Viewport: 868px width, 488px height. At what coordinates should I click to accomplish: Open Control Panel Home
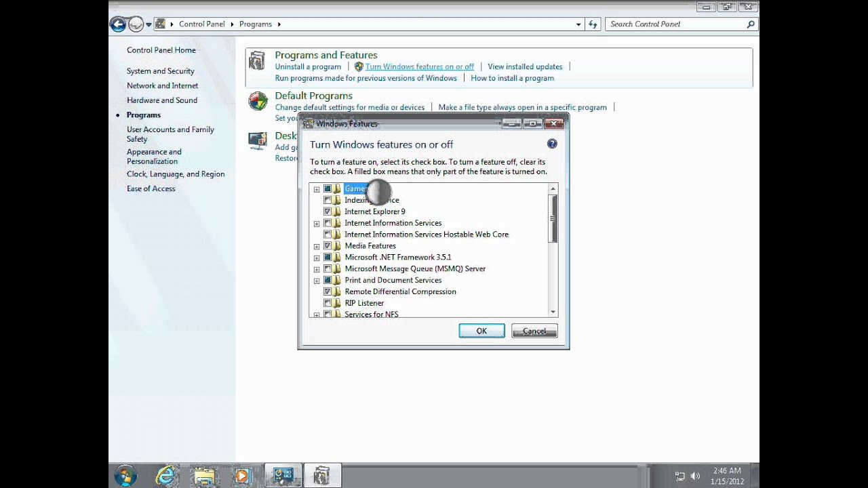pos(161,50)
